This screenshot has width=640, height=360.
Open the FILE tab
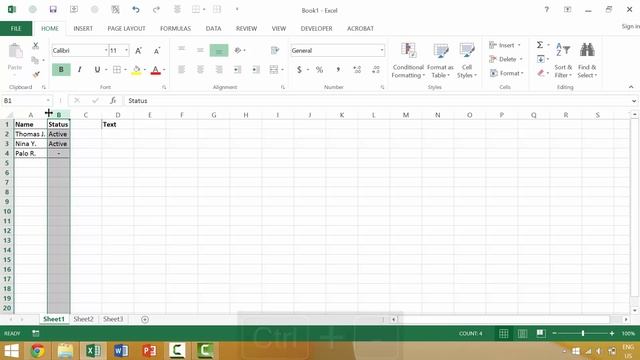pos(16,29)
